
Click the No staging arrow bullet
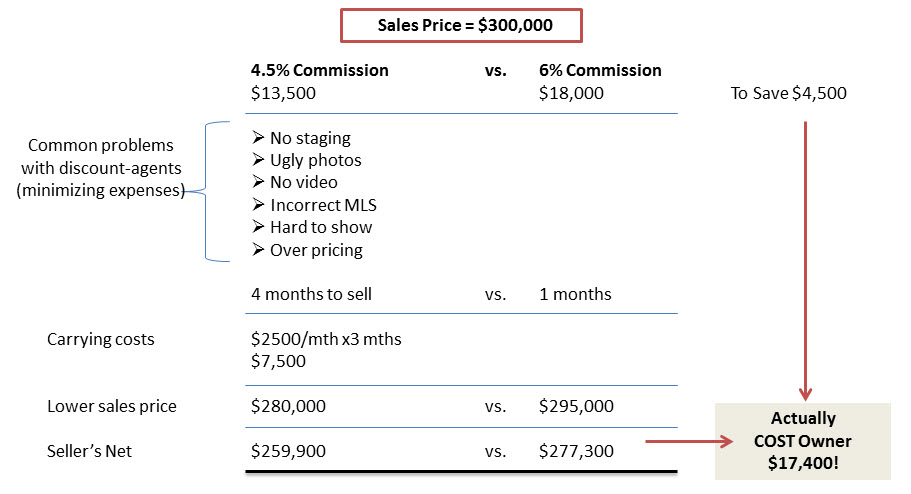click(x=259, y=138)
